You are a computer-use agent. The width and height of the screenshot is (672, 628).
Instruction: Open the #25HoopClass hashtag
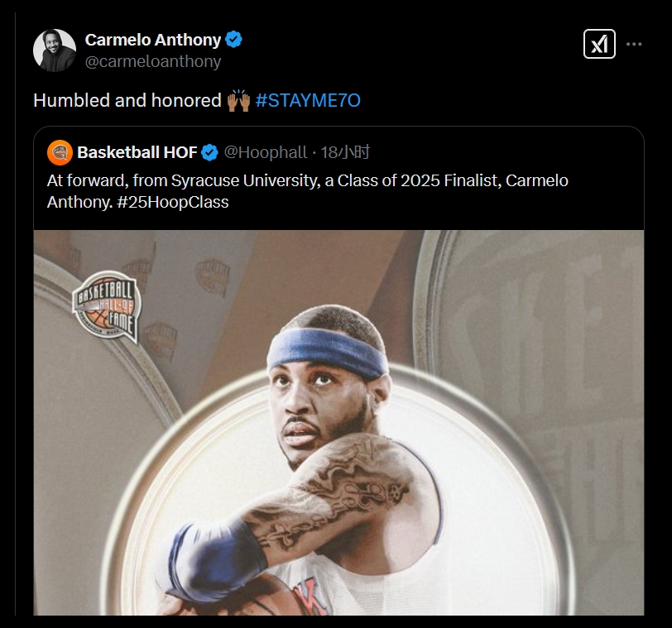click(173, 202)
